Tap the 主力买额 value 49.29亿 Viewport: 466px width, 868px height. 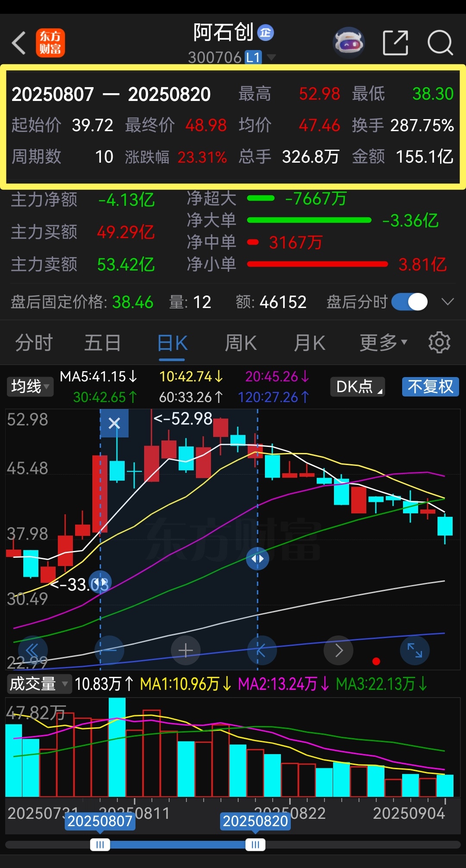coord(126,232)
